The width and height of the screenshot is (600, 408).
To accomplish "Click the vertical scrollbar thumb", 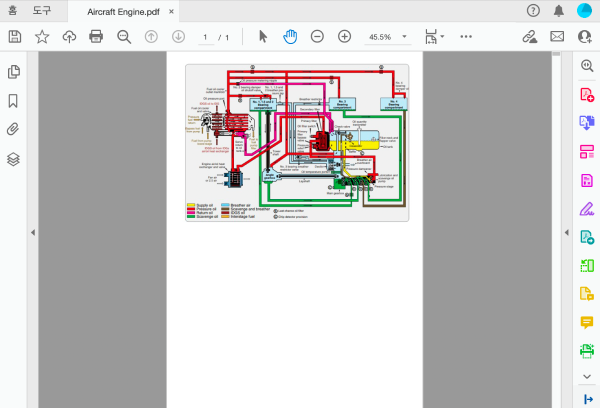I will coord(556,54).
